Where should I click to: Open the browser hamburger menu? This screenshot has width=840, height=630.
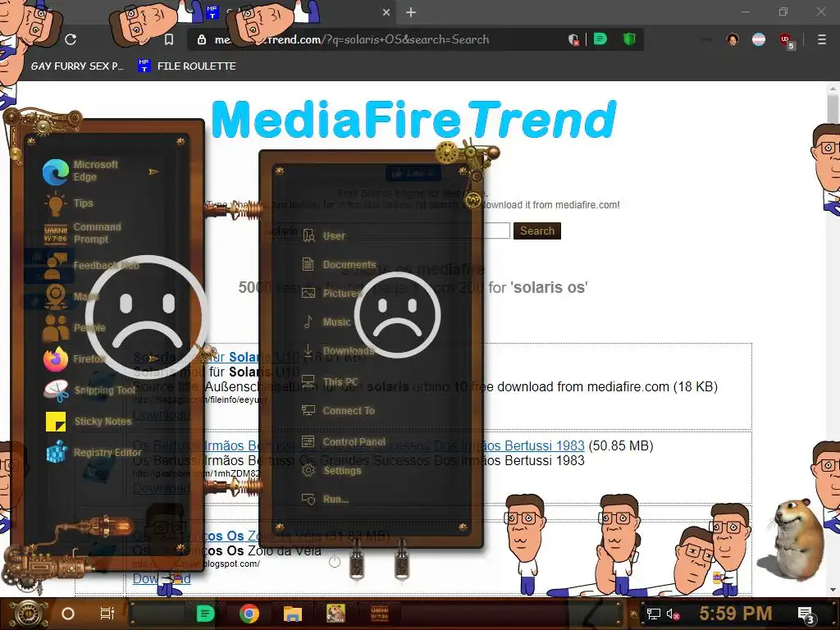tap(822, 39)
